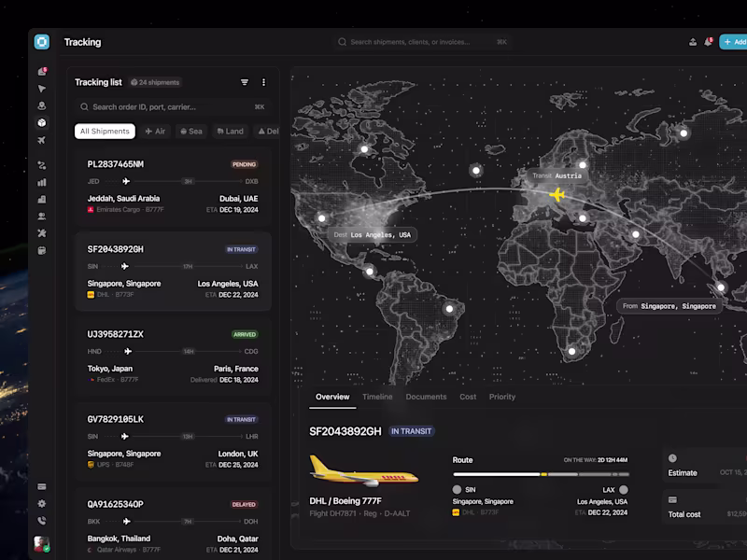
Task: Open the inbox icon with red badge
Action: 42,72
